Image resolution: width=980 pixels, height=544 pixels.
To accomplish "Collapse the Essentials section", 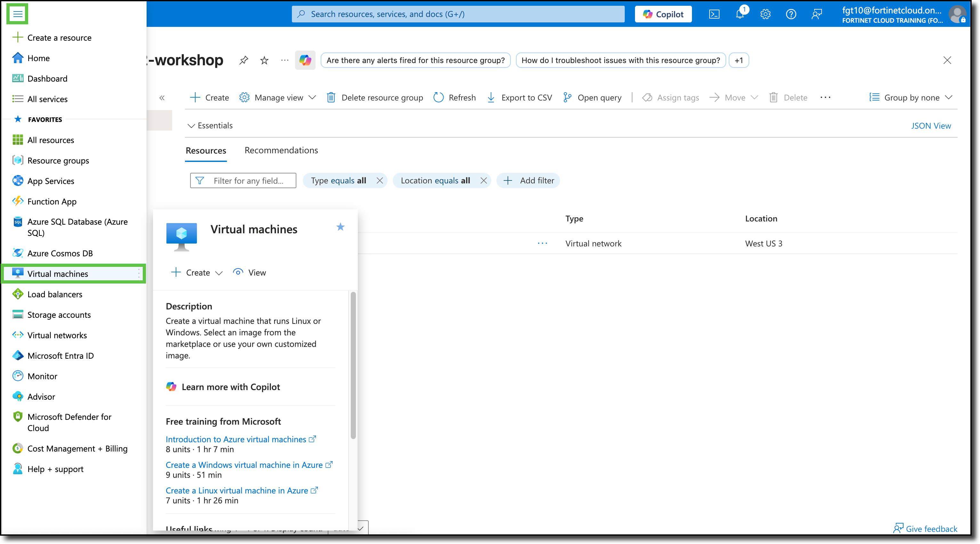I will click(210, 125).
